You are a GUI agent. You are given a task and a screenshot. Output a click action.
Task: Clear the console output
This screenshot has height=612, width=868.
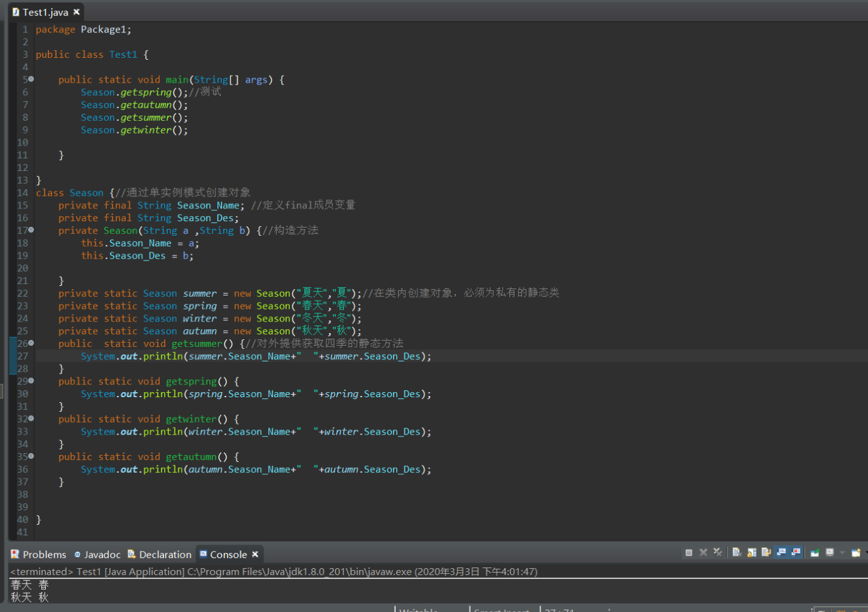[x=736, y=553]
